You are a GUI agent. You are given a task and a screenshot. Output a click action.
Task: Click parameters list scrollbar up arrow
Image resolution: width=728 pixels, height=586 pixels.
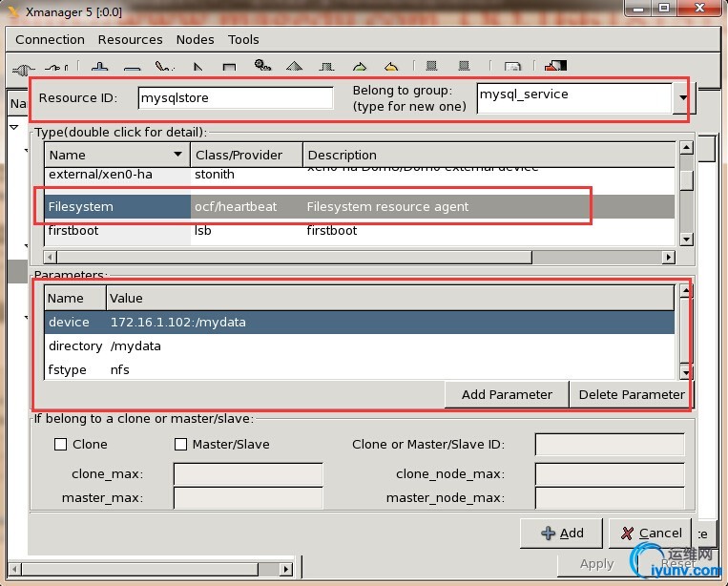(686, 291)
